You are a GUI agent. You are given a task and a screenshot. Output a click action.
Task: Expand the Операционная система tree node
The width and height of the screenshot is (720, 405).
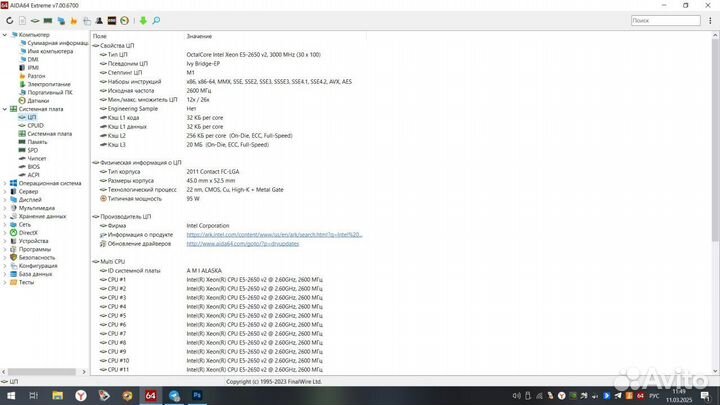coord(5,183)
